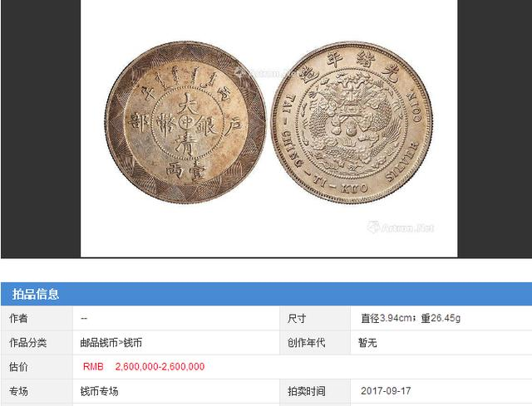532x406 pixels.
Task: Click the estimate price RMB 2,600,000-2,600,000
Action: (144, 367)
